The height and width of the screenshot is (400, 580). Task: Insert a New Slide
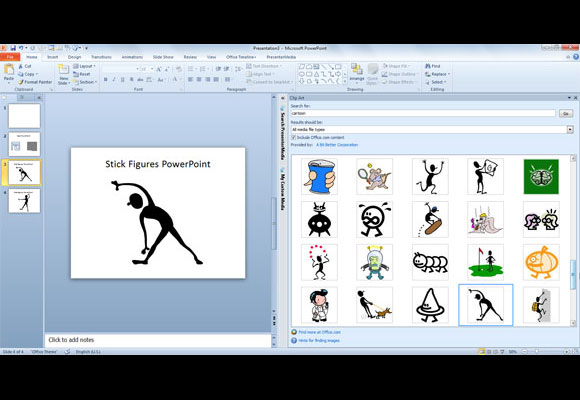63,74
